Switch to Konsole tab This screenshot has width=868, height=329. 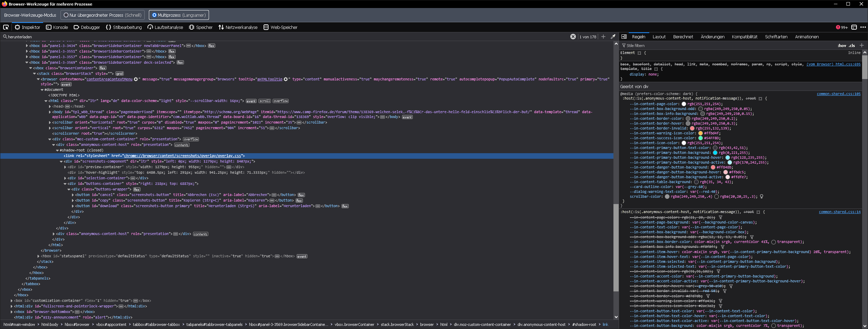pos(57,27)
